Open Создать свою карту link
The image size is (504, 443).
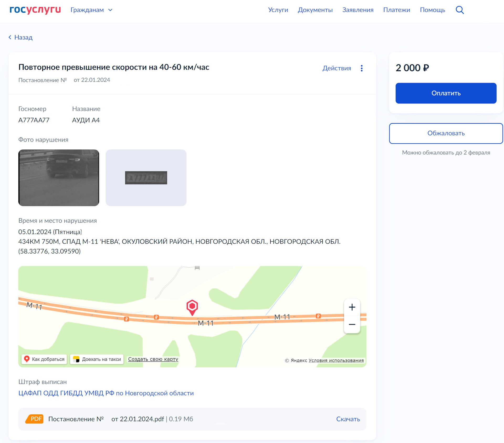[153, 359]
